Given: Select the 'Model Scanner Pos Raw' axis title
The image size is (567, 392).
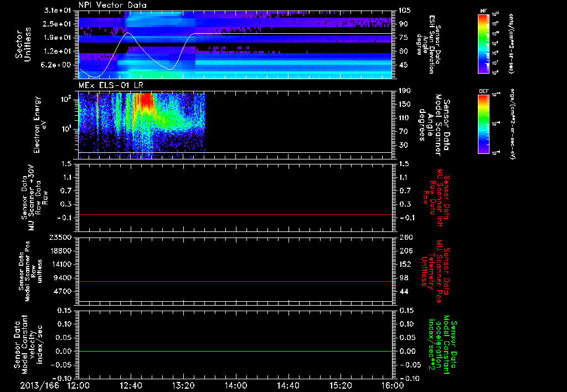Looking at the screenshot, I should pyautogui.click(x=30, y=271).
